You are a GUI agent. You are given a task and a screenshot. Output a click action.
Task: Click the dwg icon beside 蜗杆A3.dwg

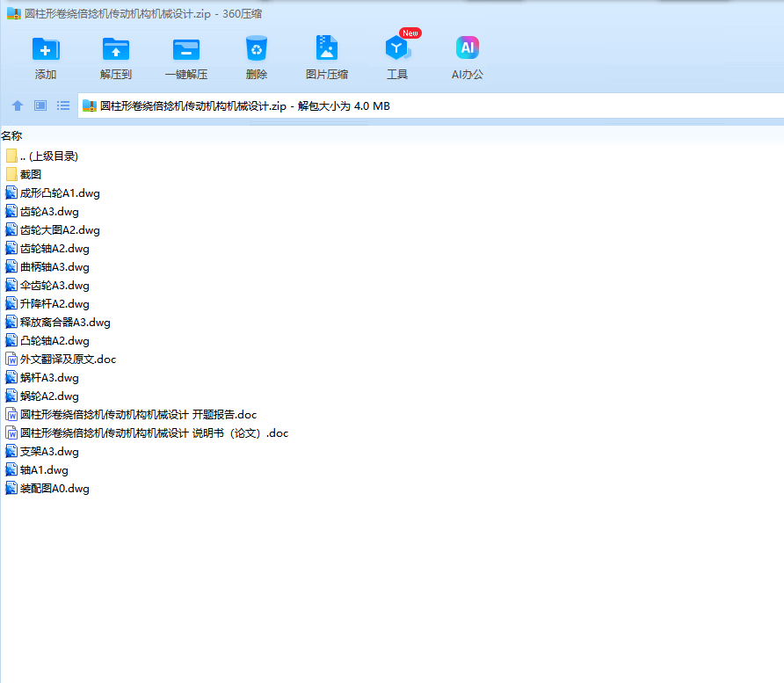(11, 377)
